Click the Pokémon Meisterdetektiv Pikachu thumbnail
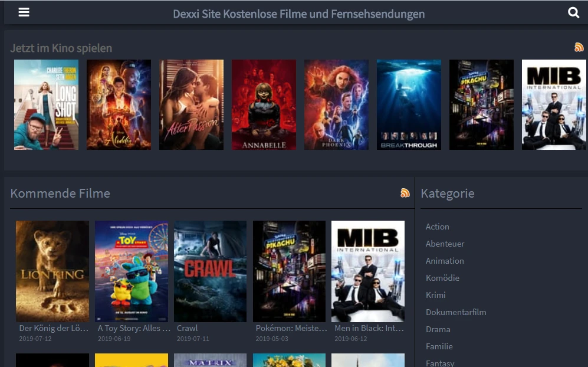 coord(289,271)
